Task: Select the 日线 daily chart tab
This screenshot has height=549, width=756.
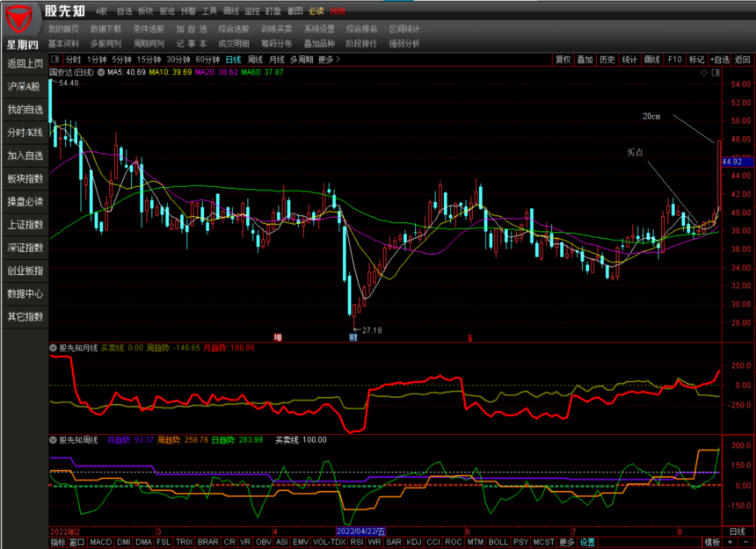Action: point(233,59)
